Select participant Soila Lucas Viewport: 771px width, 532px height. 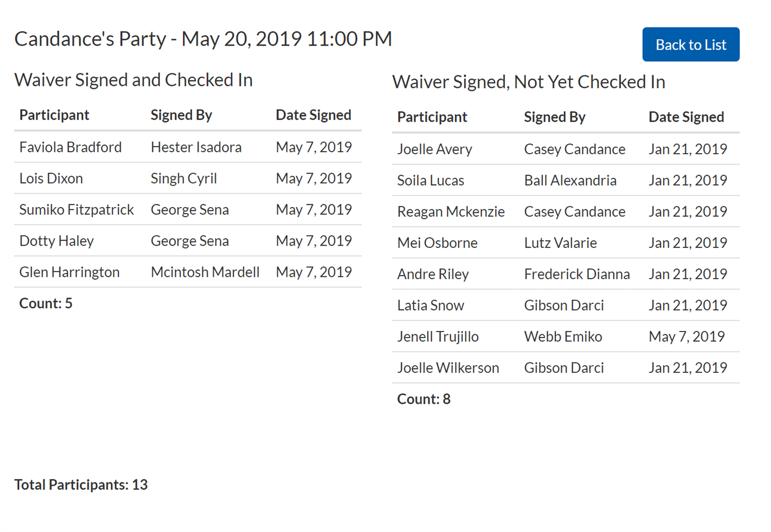coord(430,180)
